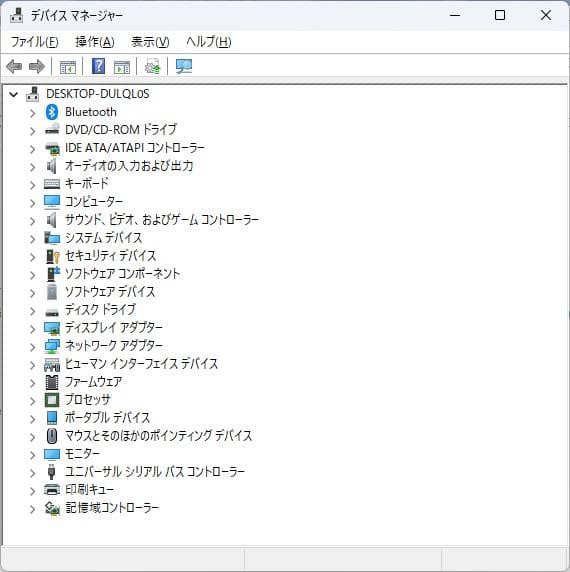
Task: Expand the プロセッサ chevron
Action: pos(32,401)
